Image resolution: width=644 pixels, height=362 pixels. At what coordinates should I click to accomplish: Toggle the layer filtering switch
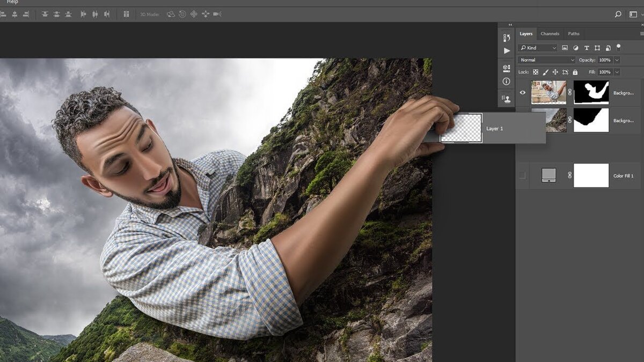(x=618, y=47)
